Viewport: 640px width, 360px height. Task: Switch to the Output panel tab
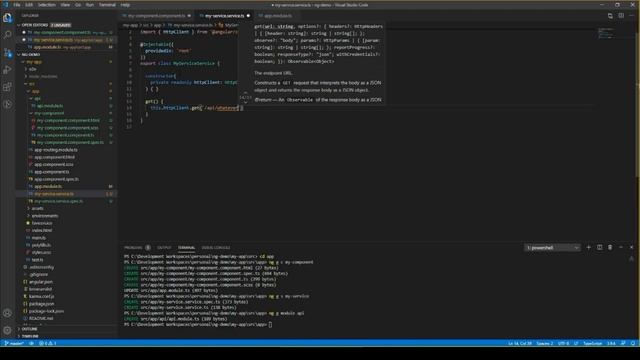click(x=164, y=247)
